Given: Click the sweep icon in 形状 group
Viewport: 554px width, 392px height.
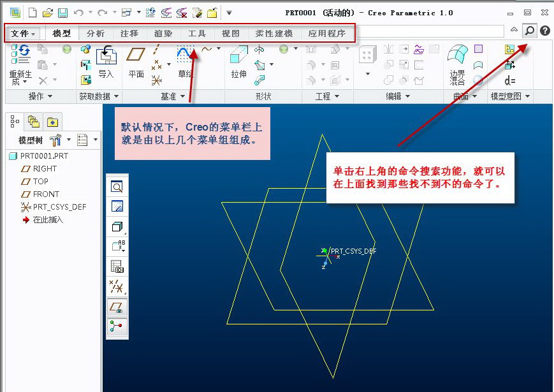Looking at the screenshot, I should coord(259,64).
